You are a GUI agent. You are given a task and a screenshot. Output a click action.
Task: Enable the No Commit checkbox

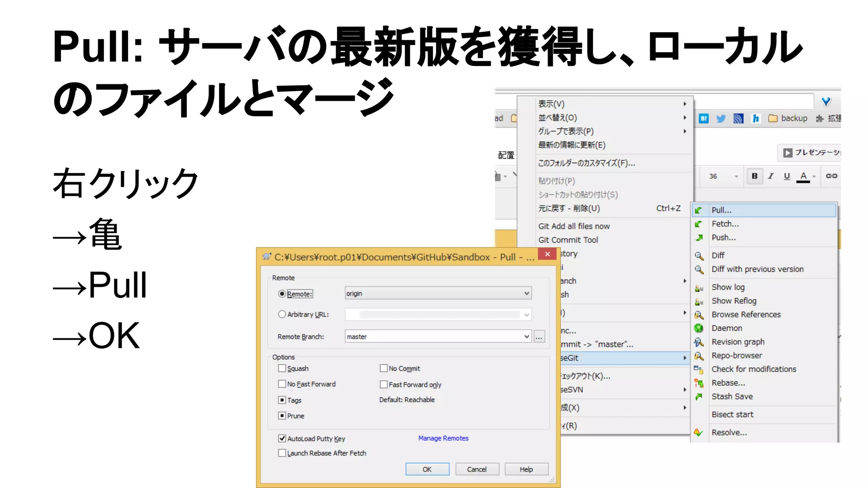(x=384, y=369)
